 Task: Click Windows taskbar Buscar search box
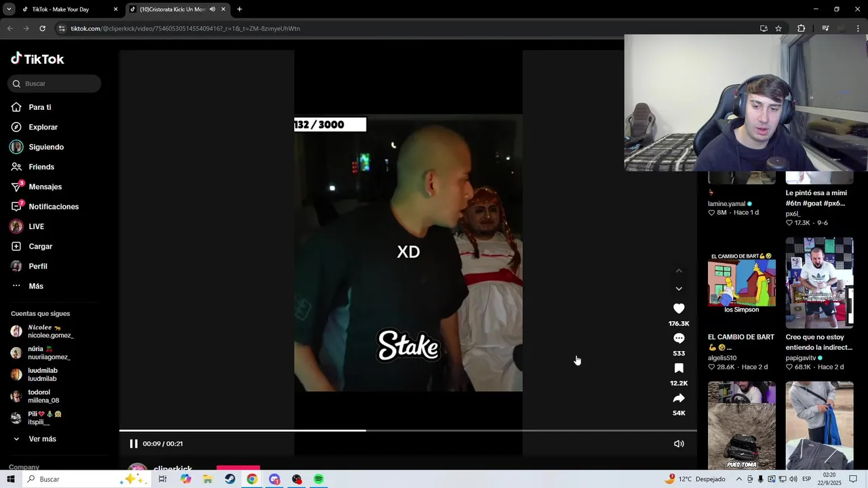coord(86,479)
